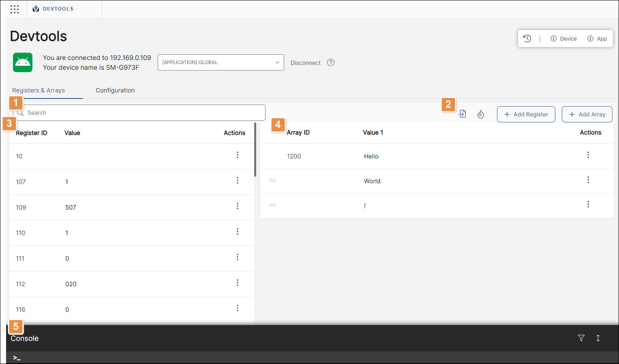This screenshot has width=619, height=364.
Task: Click the import file icon
Action: click(x=462, y=114)
